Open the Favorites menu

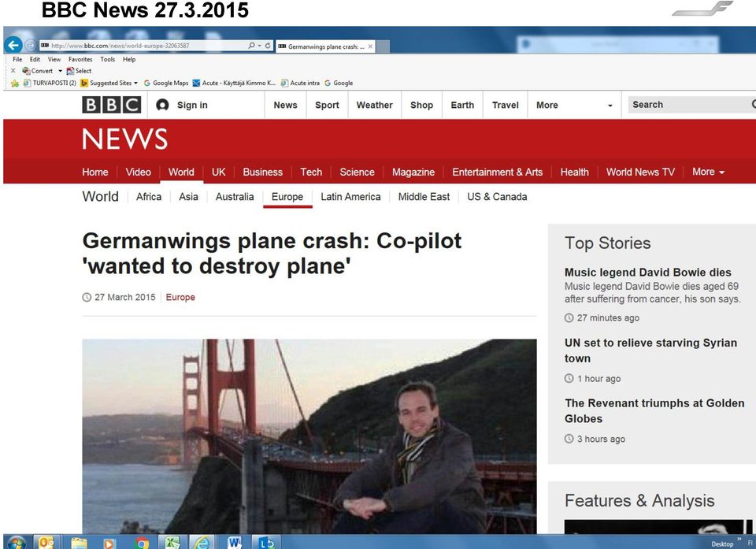[x=80, y=59]
